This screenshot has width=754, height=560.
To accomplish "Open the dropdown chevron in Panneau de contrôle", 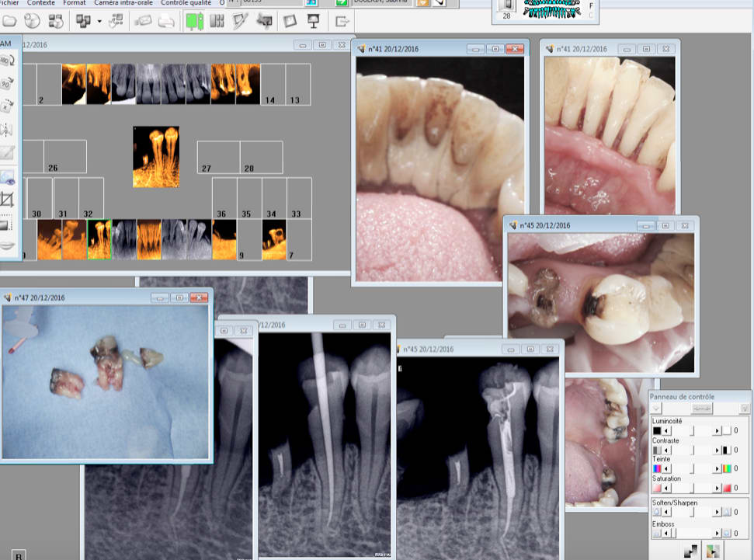I will point(657,409).
